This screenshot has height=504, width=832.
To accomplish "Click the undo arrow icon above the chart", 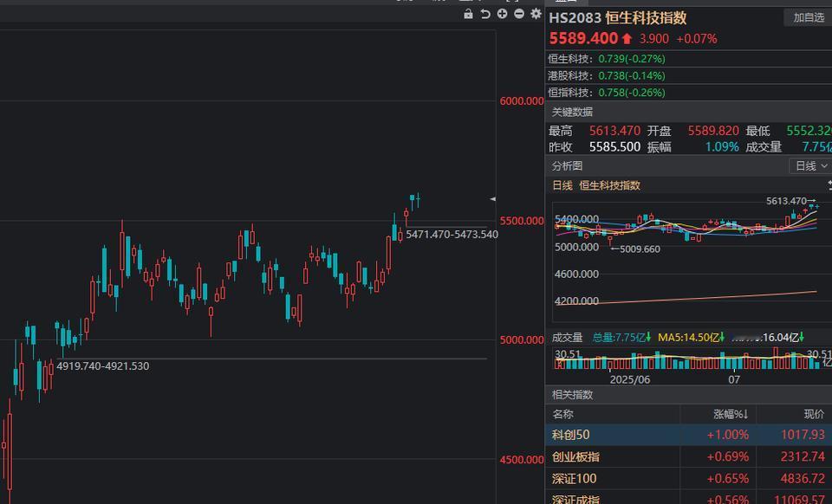I will pos(485,15).
